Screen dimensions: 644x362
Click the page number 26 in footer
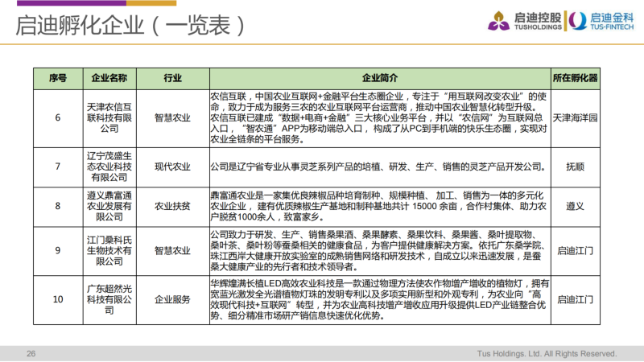pos(31,353)
